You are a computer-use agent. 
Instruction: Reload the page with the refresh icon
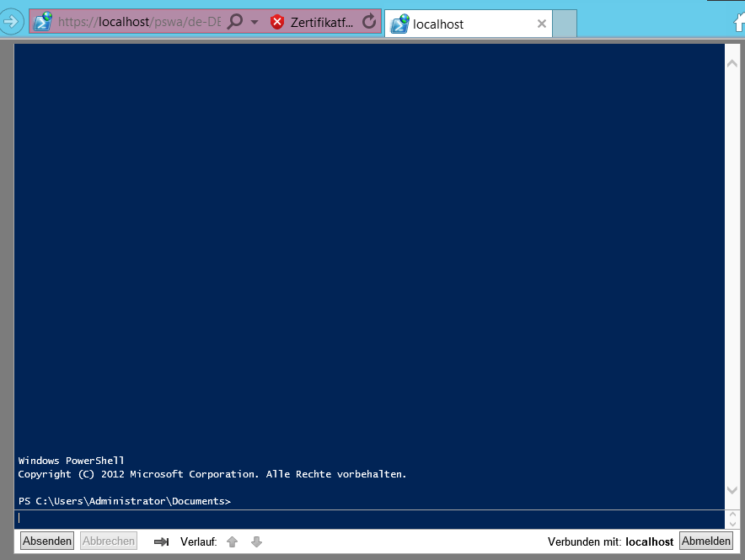[x=369, y=22]
